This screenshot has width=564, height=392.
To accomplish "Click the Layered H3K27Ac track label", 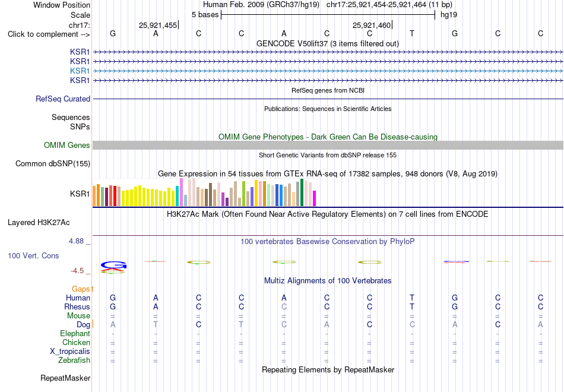I will (39, 223).
